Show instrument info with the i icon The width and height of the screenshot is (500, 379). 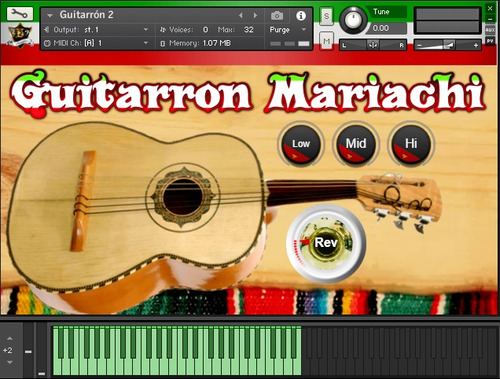pyautogui.click(x=301, y=15)
